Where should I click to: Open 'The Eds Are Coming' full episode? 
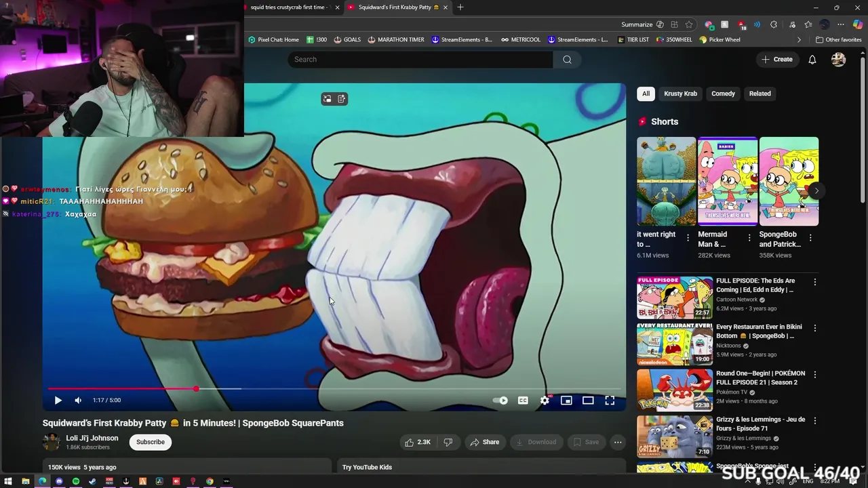pos(675,298)
